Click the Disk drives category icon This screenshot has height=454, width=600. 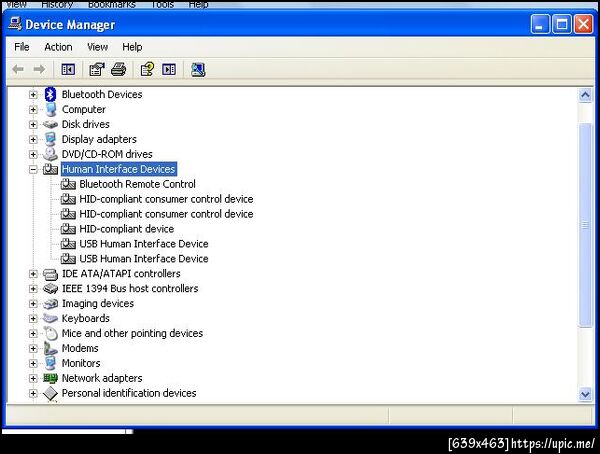[x=50, y=124]
